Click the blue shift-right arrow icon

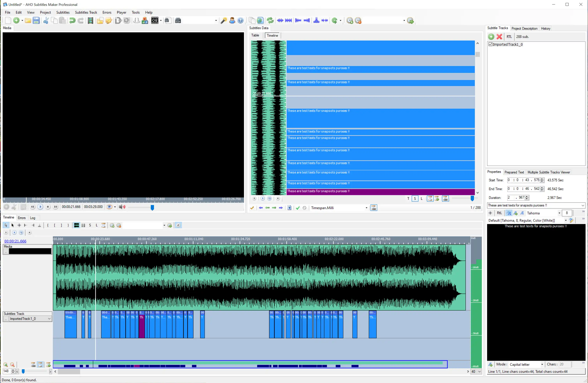[307, 20]
